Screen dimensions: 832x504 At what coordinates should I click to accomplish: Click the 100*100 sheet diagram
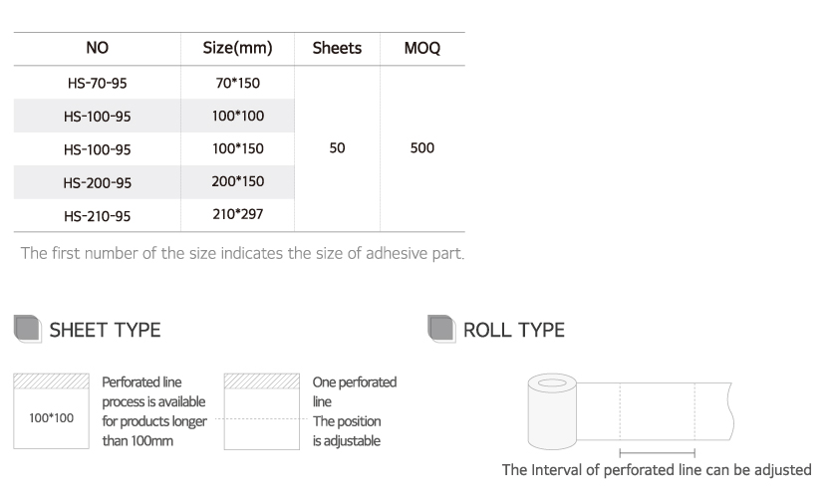click(51, 418)
